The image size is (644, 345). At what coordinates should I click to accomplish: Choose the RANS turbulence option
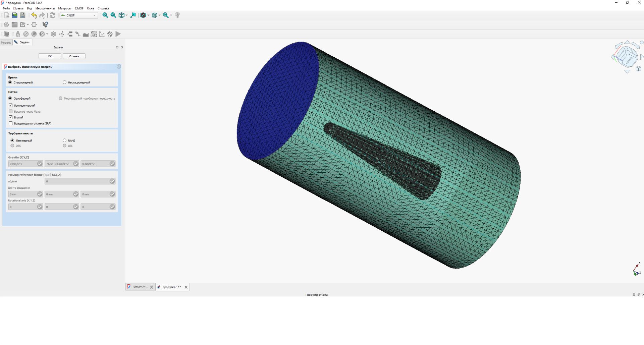[x=64, y=140]
